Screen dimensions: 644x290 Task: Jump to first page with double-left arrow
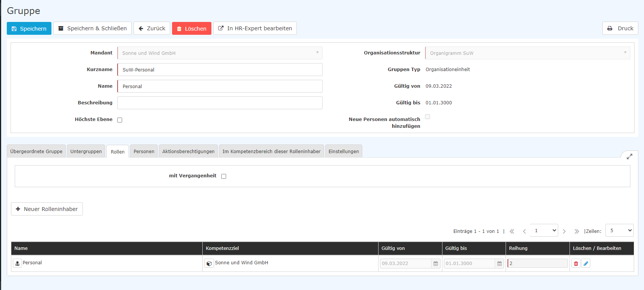tap(512, 231)
